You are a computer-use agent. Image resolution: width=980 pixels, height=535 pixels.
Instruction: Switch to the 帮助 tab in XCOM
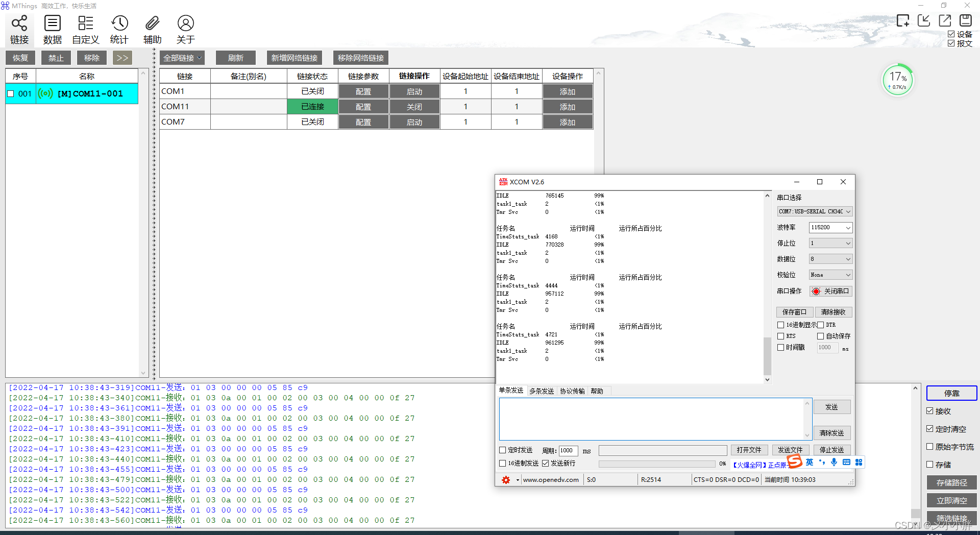[597, 391]
